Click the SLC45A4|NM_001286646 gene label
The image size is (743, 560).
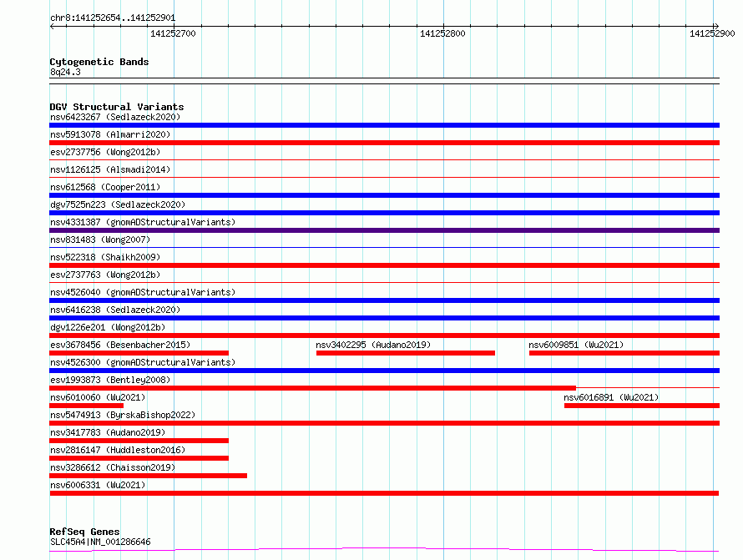coord(100,542)
